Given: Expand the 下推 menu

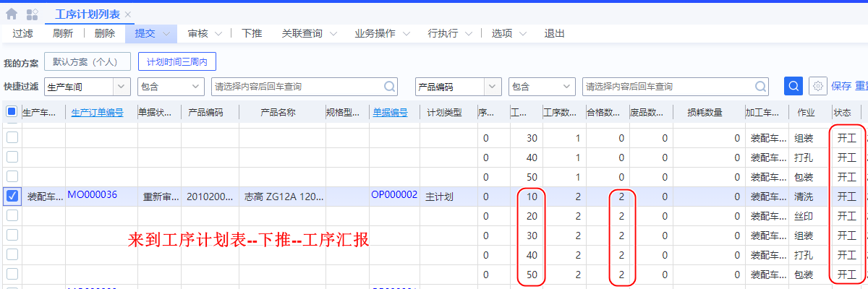Looking at the screenshot, I should 252,33.
